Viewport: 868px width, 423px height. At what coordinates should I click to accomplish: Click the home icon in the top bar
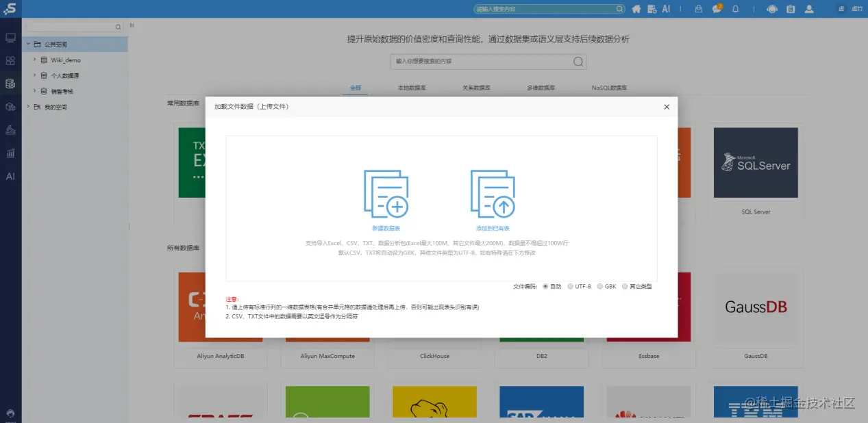click(636, 10)
